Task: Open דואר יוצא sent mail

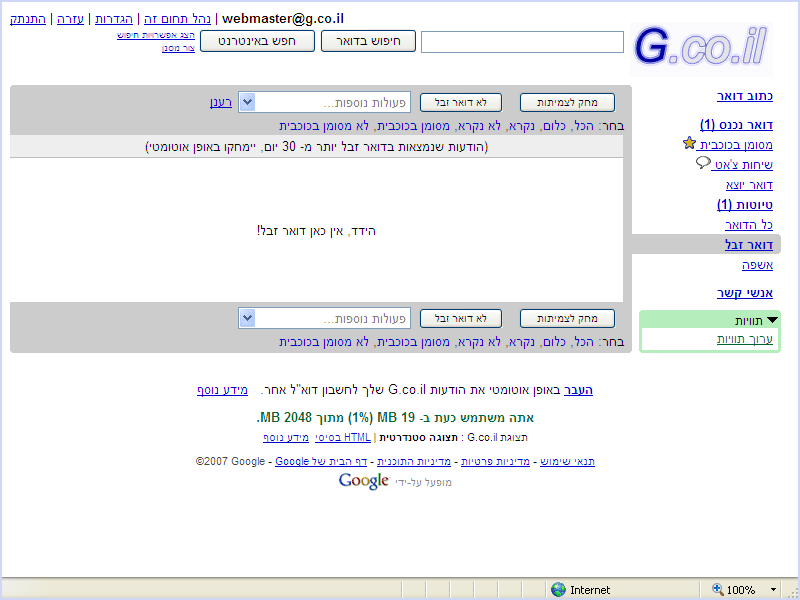Action: [x=749, y=185]
